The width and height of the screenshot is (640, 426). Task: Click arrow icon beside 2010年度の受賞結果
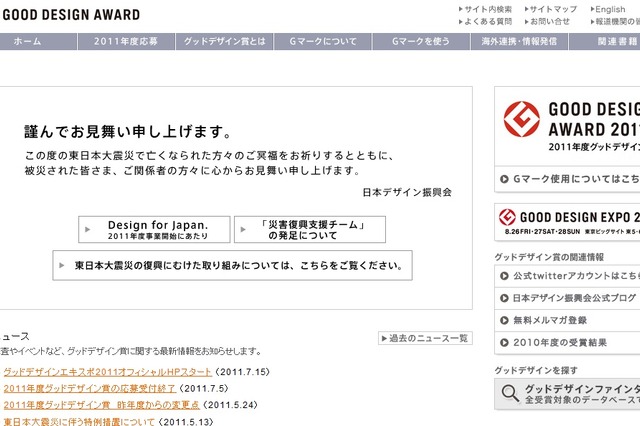point(504,343)
